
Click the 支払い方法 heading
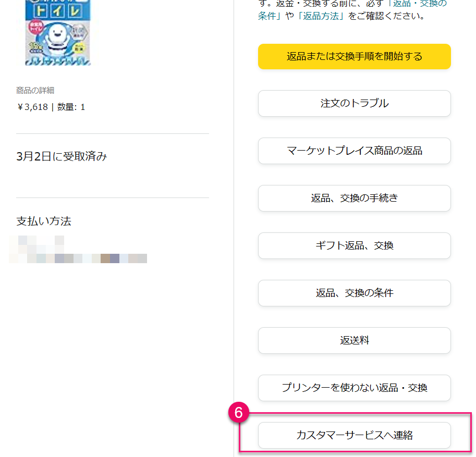coord(44,221)
